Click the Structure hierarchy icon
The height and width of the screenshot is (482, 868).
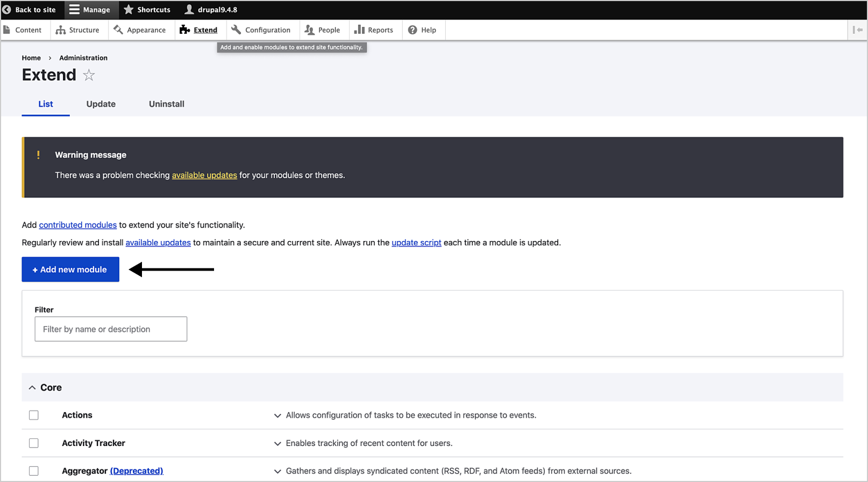tap(61, 30)
